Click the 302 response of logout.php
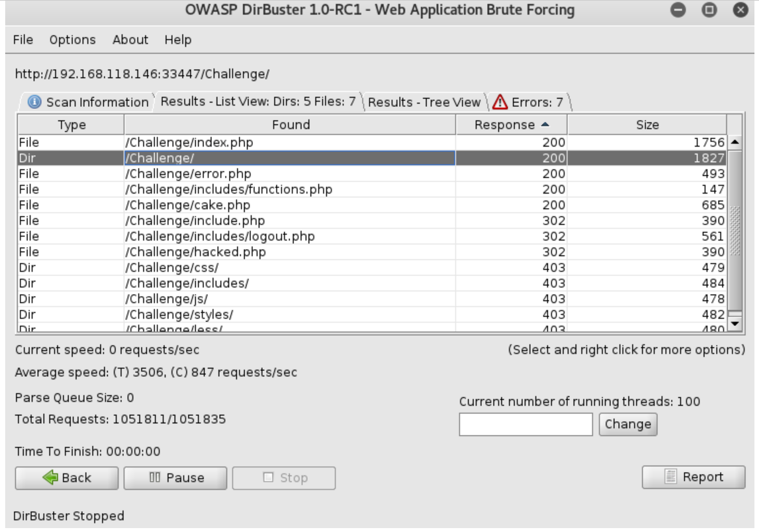759x532 pixels. coord(554,236)
